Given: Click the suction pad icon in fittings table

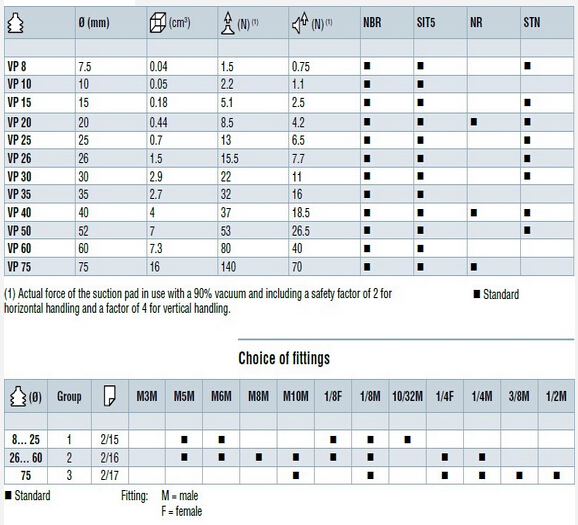Looking at the screenshot, I should pos(18,396).
